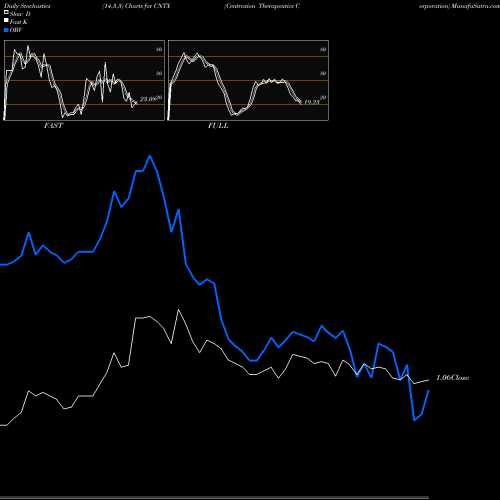Click the Fast K legend swatch
Image resolution: width=500 pixels, height=500 pixels.
(6, 20)
